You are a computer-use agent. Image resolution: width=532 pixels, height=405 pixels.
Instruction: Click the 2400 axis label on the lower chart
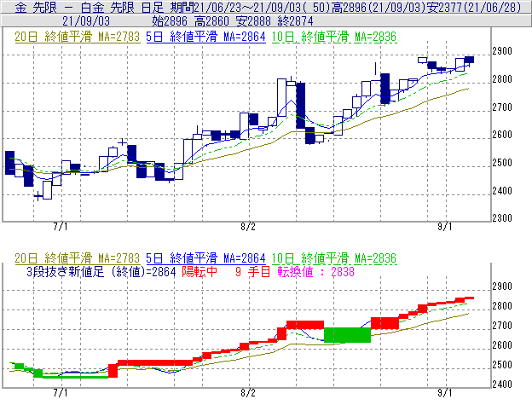click(x=502, y=385)
